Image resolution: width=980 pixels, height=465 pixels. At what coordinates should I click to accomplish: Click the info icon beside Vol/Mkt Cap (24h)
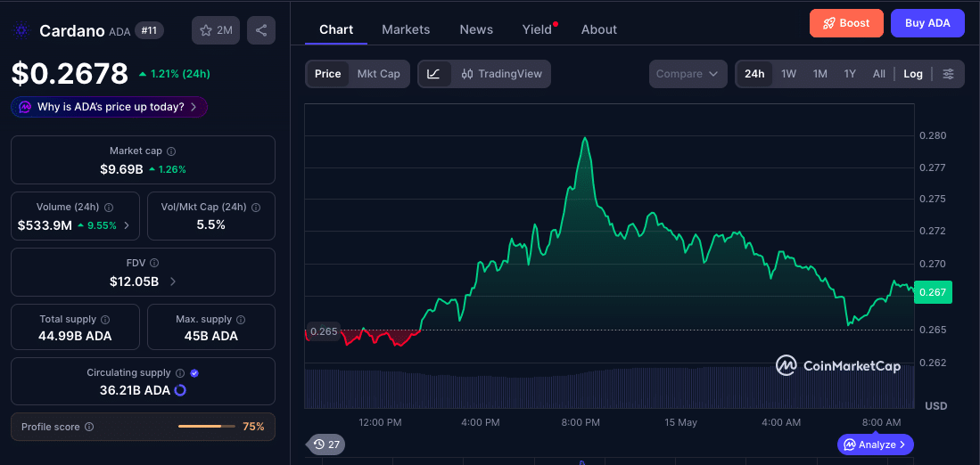(256, 208)
